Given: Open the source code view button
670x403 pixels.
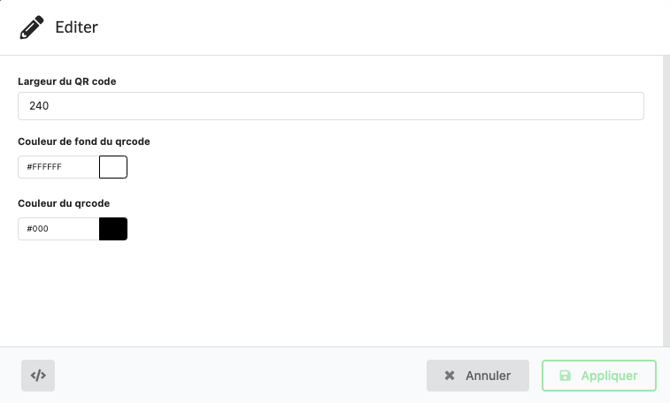Looking at the screenshot, I should [x=38, y=375].
